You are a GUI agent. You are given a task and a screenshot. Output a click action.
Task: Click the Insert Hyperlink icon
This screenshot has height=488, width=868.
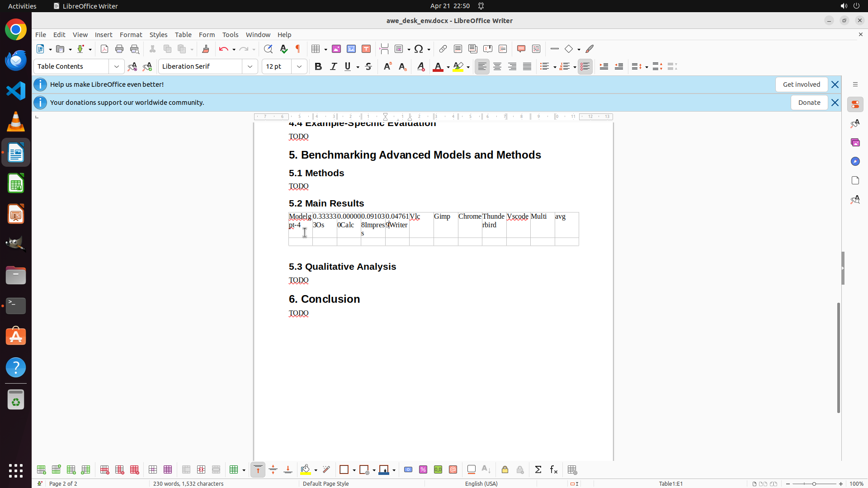tap(443, 49)
